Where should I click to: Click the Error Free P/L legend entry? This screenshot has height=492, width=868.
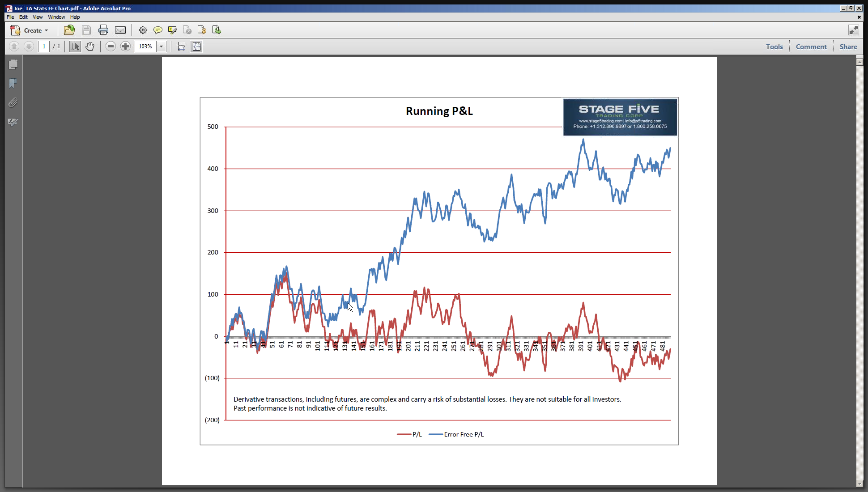456,434
